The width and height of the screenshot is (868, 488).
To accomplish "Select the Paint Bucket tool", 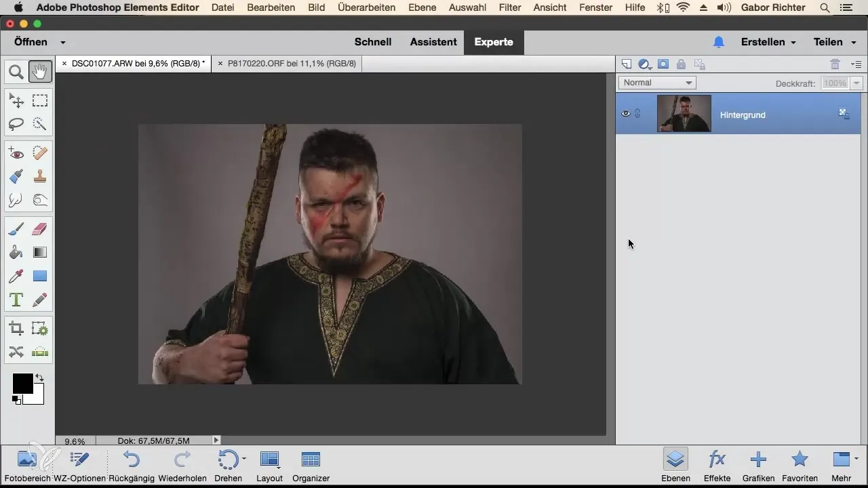I will tap(16, 253).
